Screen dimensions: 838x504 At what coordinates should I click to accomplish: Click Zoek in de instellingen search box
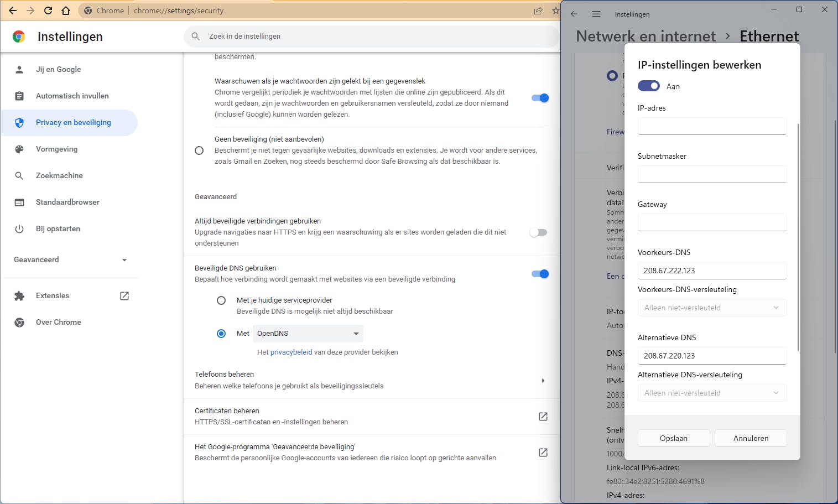pyautogui.click(x=372, y=37)
